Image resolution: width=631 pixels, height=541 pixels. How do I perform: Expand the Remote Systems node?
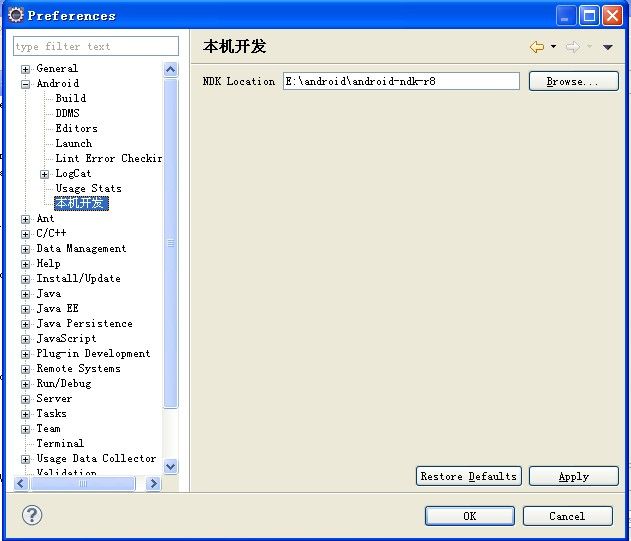pyautogui.click(x=25, y=369)
